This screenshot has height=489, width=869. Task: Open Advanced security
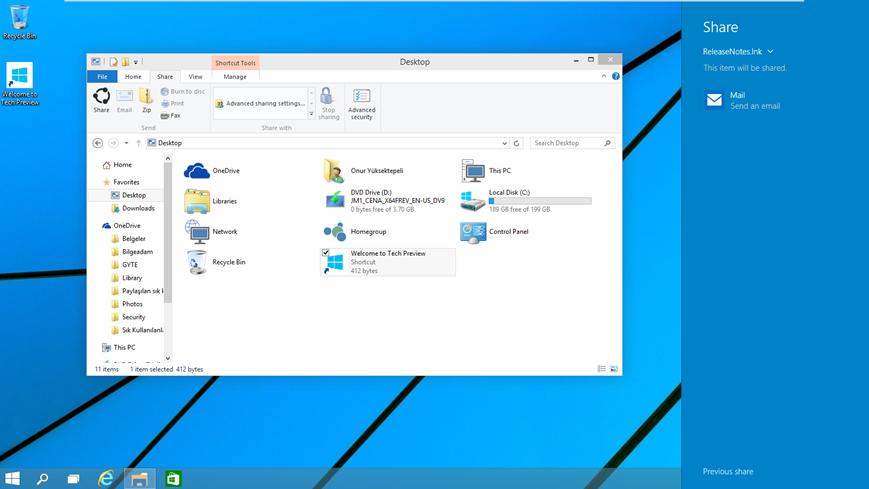(x=361, y=104)
